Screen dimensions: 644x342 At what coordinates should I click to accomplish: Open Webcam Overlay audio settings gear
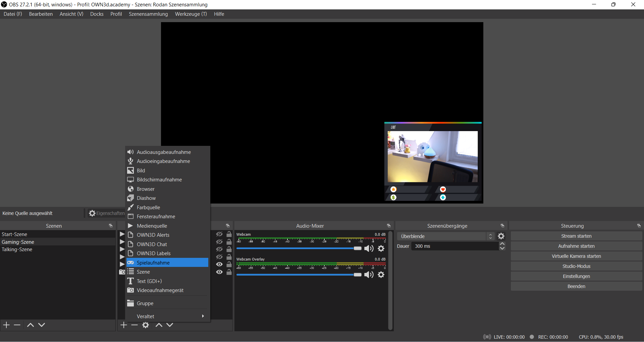tap(381, 275)
